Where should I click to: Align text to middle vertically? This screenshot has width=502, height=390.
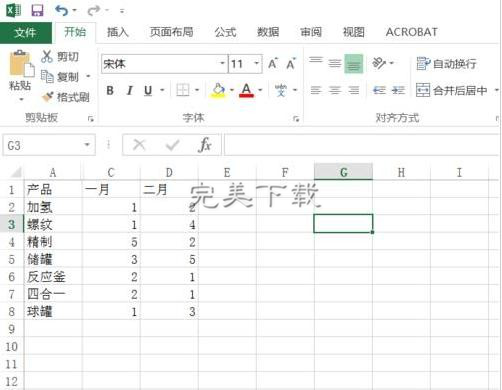tap(334, 63)
